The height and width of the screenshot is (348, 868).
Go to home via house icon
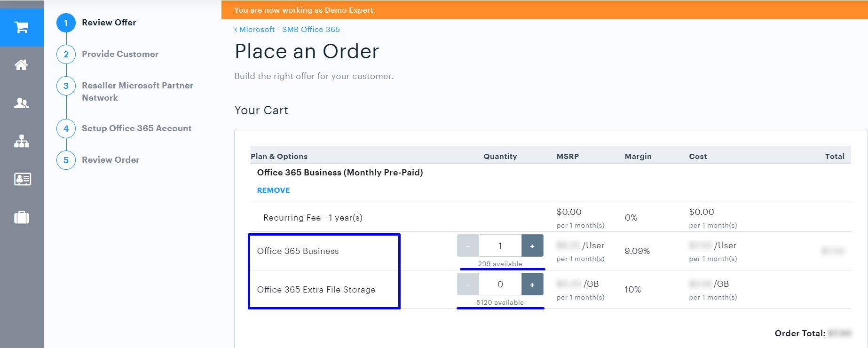(22, 65)
